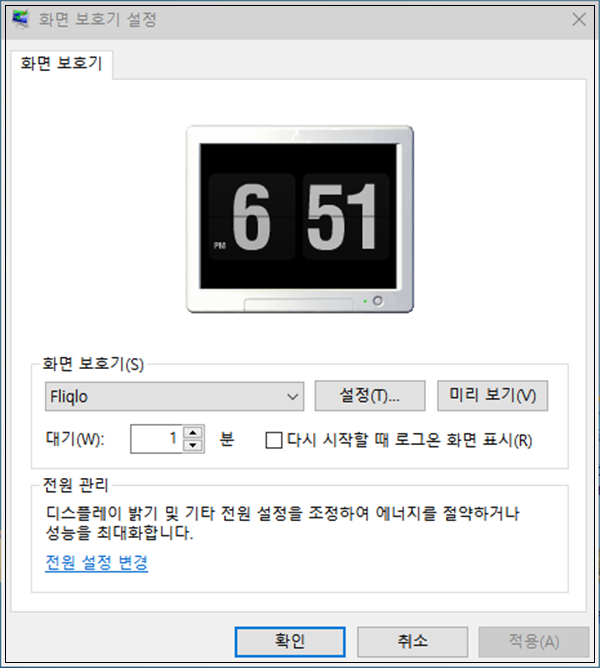Open 설정(T)... for screen saver
This screenshot has width=600, height=668.
coord(370,396)
